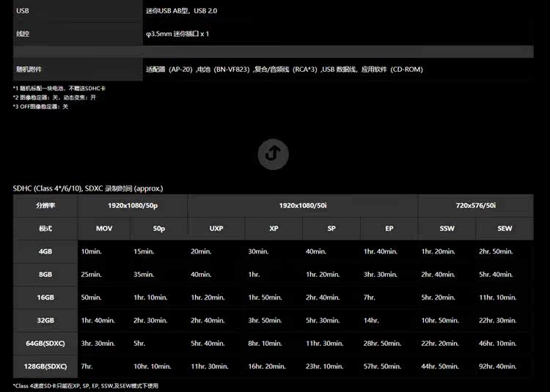Click the 分辨率 row header
The height and width of the screenshot is (392, 550).
point(45,206)
